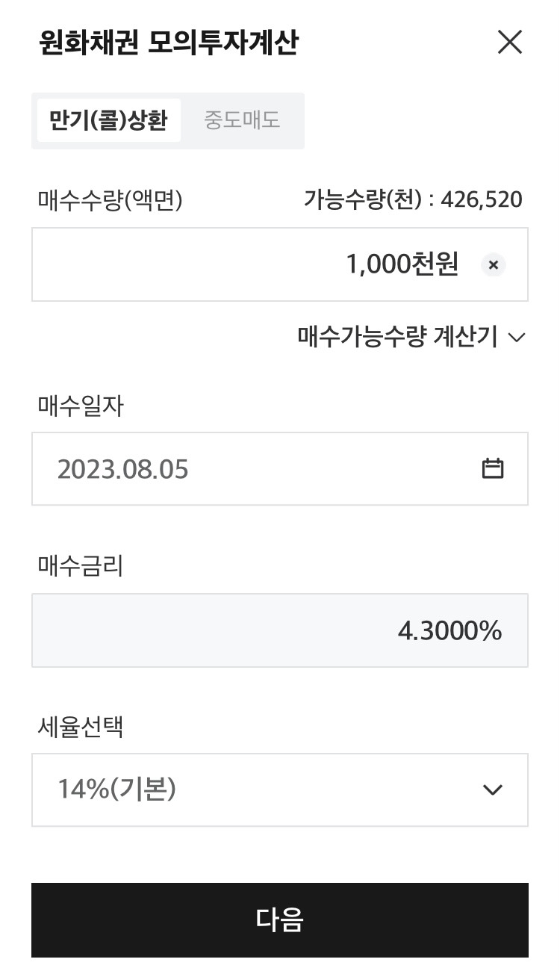Click the 원화채권 모의투자계산 title
Screen dimensions: 560x971
tap(169, 43)
